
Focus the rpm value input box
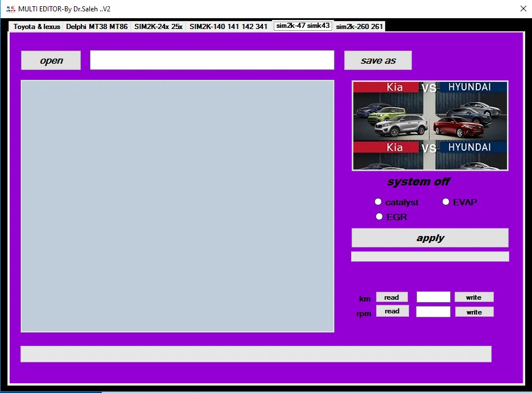tap(433, 312)
